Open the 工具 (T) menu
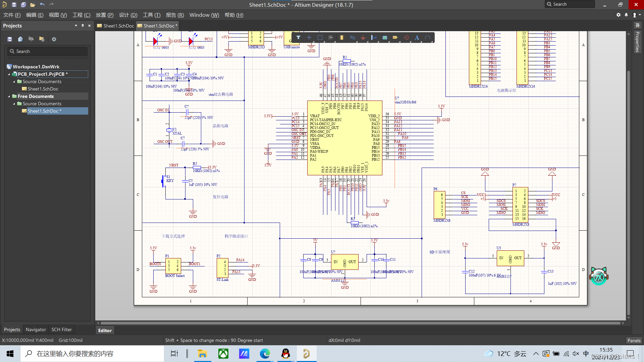 coord(152,15)
